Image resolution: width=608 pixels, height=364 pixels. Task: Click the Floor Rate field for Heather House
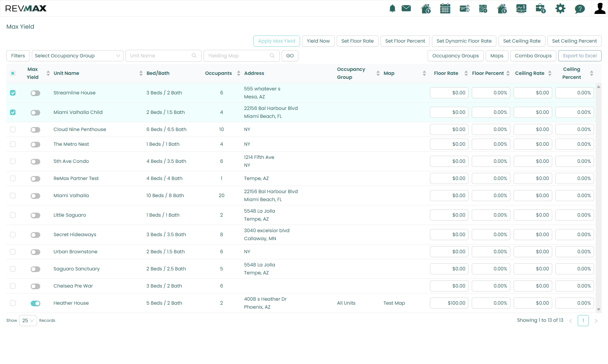tap(449, 303)
